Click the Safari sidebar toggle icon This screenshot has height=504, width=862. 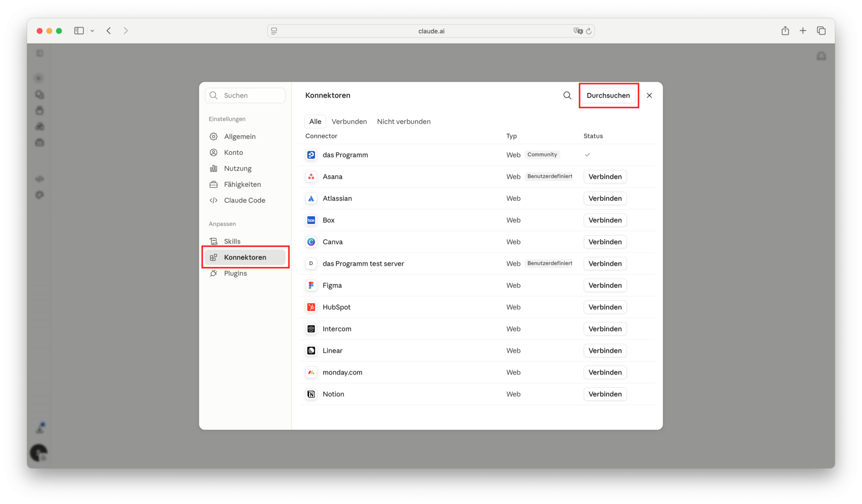(79, 31)
